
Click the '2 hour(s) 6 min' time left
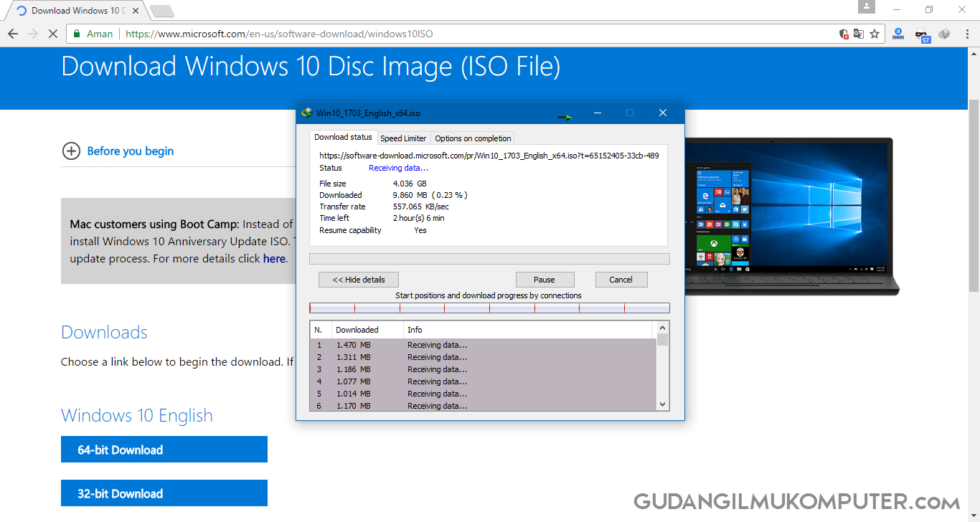click(419, 218)
